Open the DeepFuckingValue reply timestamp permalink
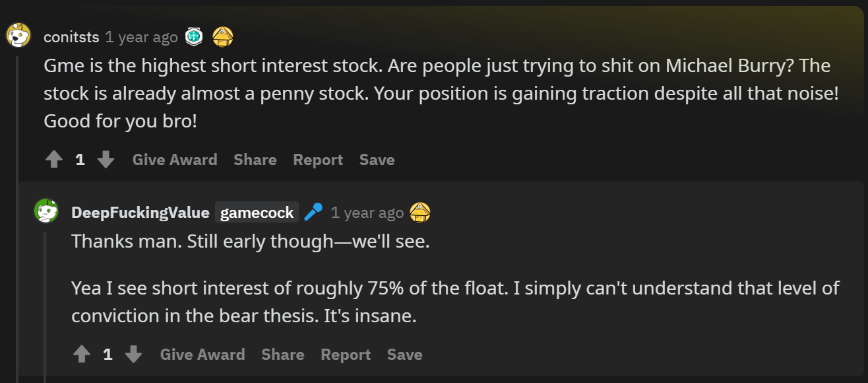 pyautogui.click(x=367, y=213)
